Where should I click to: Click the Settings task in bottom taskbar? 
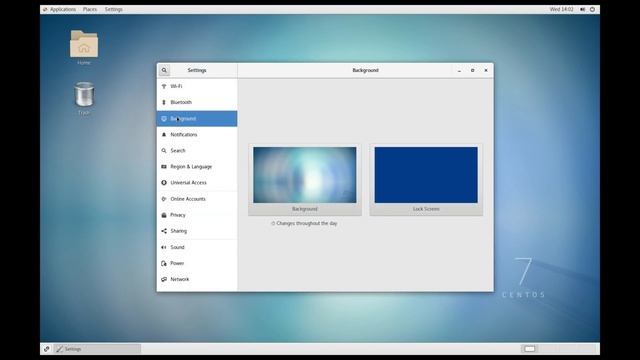point(98,349)
